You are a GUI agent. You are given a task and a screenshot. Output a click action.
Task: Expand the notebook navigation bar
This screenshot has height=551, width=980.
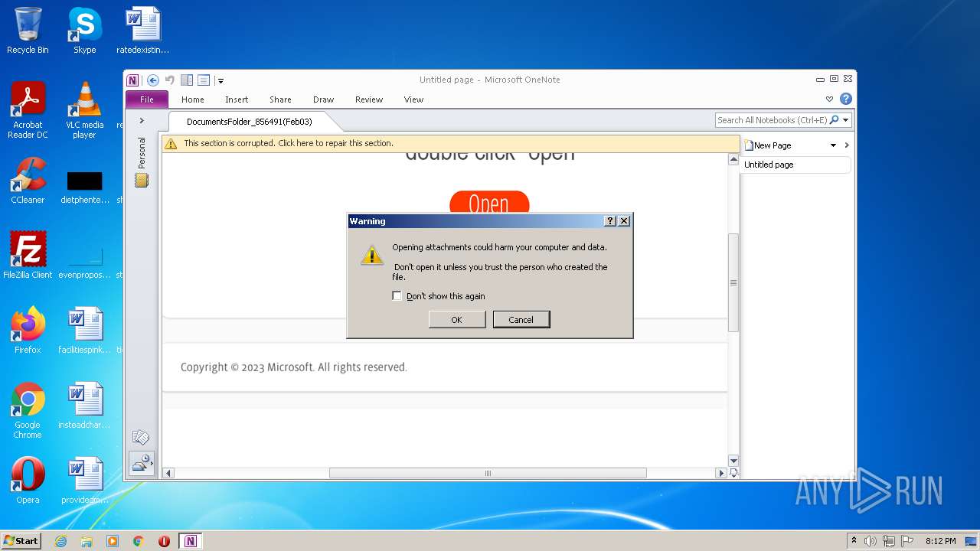(142, 121)
